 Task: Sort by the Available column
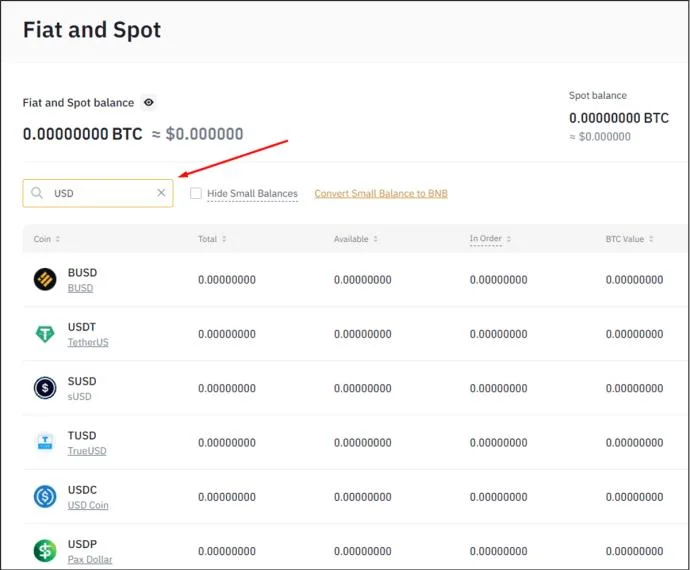pos(356,239)
